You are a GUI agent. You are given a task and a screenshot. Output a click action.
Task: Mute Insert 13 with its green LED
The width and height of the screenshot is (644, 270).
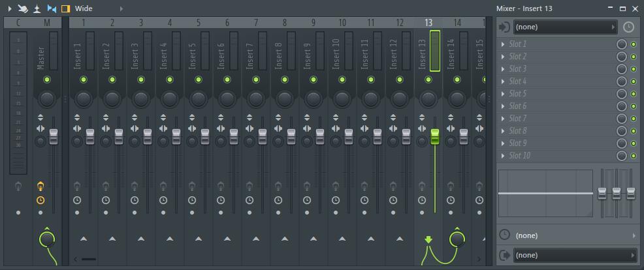[428, 80]
